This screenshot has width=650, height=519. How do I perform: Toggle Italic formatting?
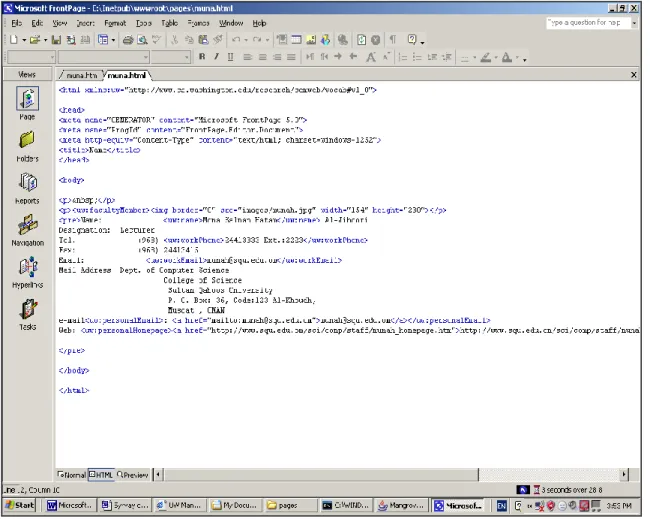pos(216,57)
